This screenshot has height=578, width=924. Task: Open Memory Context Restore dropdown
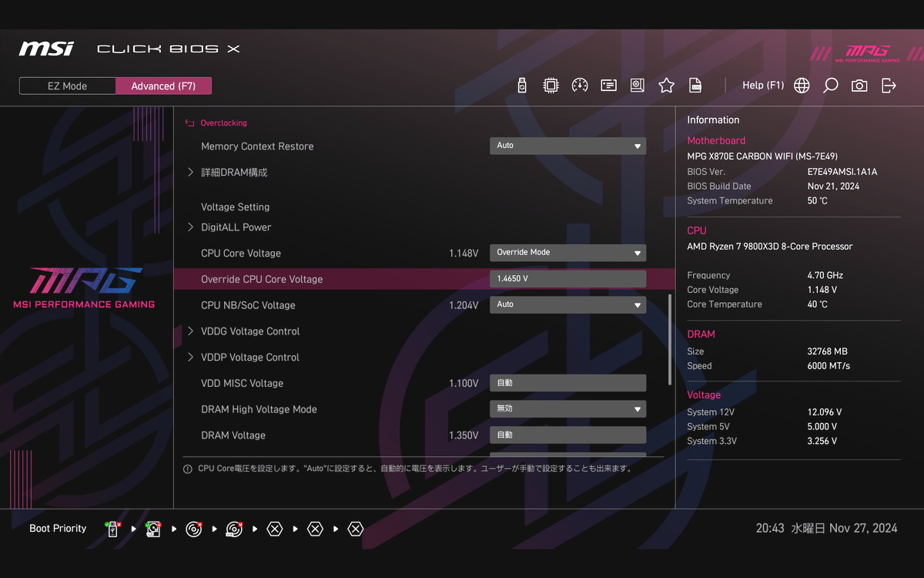click(567, 146)
